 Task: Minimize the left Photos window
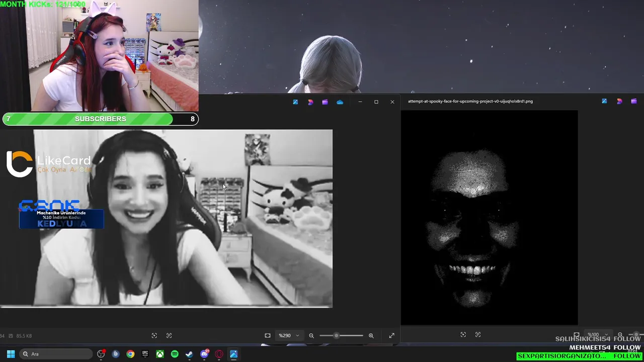(360, 102)
